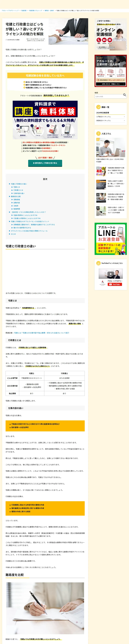Click お問い合わせ・詳細はこちら button

point(111,84)
